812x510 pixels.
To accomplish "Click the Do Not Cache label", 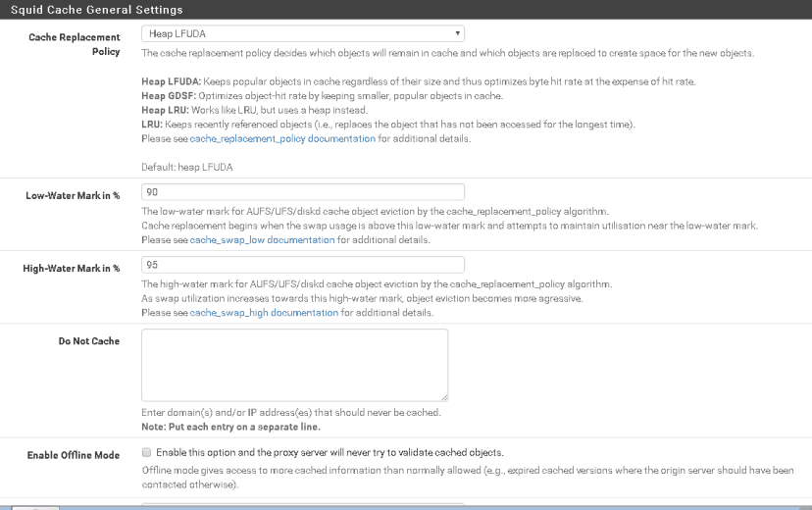I will pos(88,341).
